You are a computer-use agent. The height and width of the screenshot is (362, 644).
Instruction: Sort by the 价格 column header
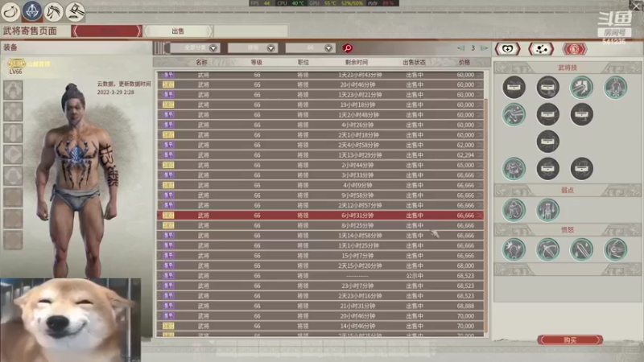click(x=464, y=63)
